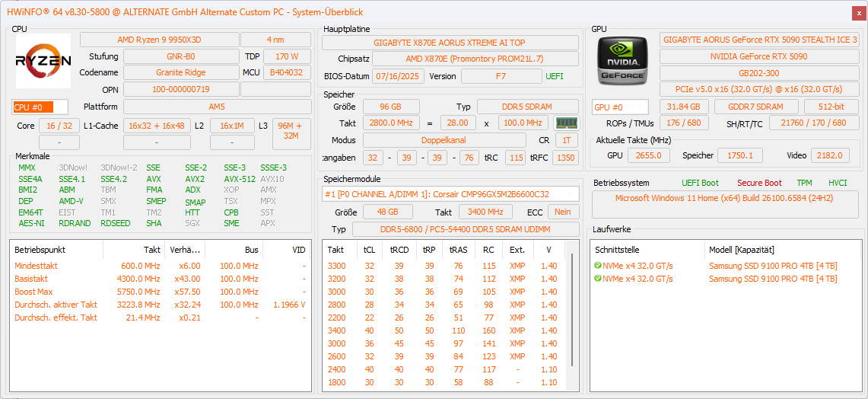This screenshot has height=399, width=868.
Task: Open the GPU #0 selector dropdown
Action: [x=621, y=107]
